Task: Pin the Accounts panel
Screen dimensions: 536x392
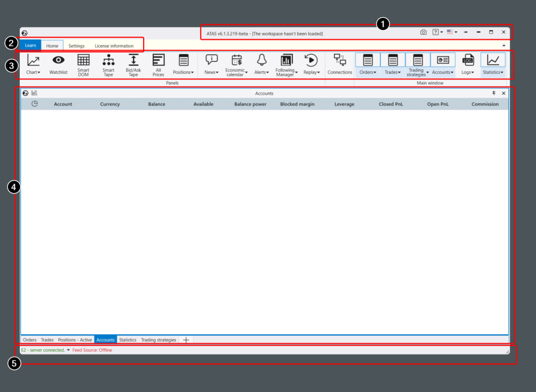Action: pos(494,93)
